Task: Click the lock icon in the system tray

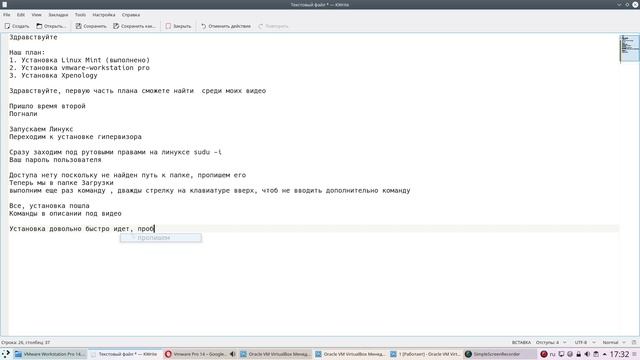Action: pos(578,354)
